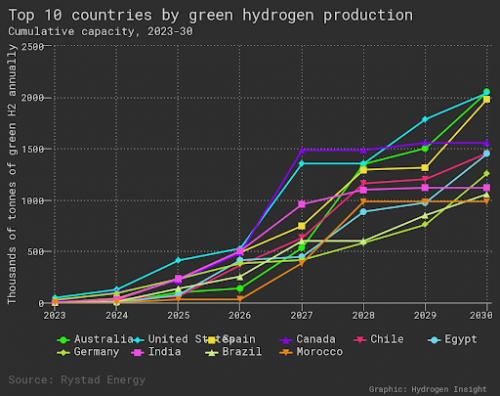
Task: Click the India pink square legend icon
Action: [137, 352]
